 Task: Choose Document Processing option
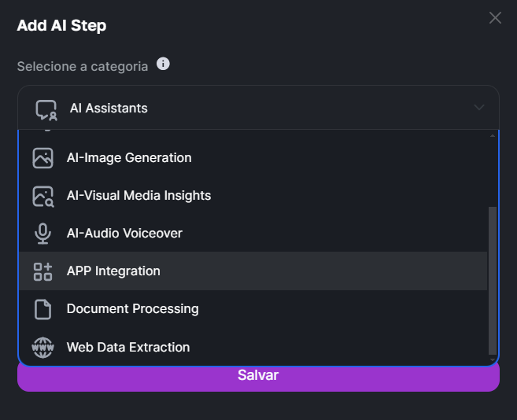tap(253, 309)
